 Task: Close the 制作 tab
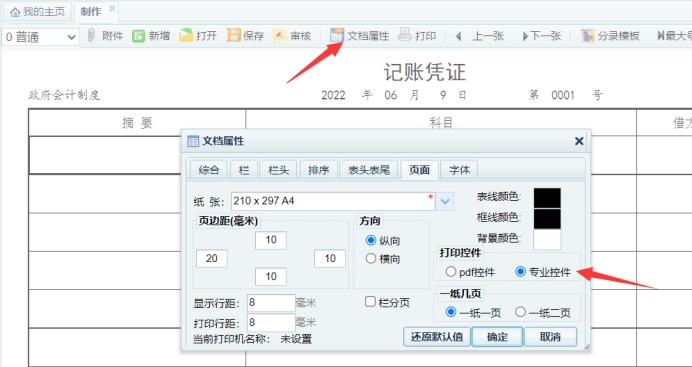coord(112,8)
